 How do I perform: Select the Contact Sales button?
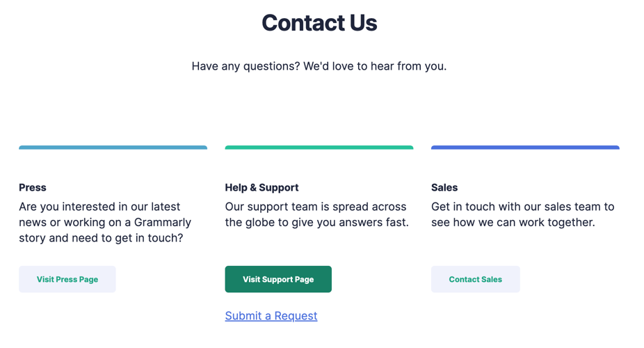point(476,279)
